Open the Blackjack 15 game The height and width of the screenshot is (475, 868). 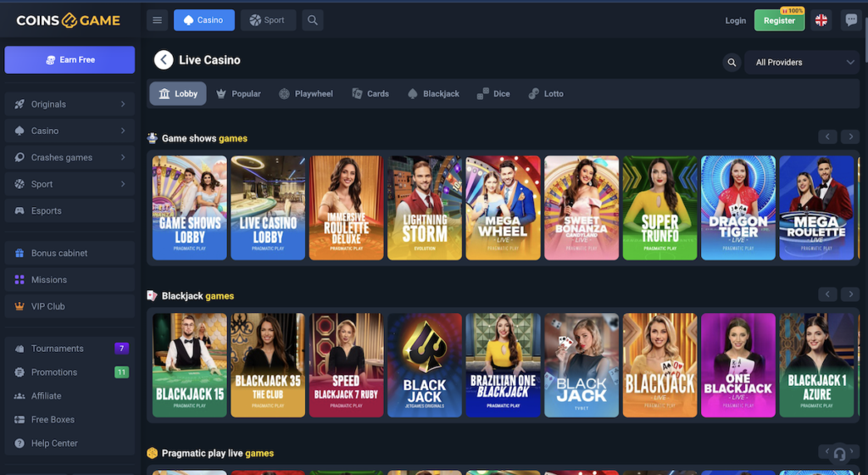pos(189,366)
